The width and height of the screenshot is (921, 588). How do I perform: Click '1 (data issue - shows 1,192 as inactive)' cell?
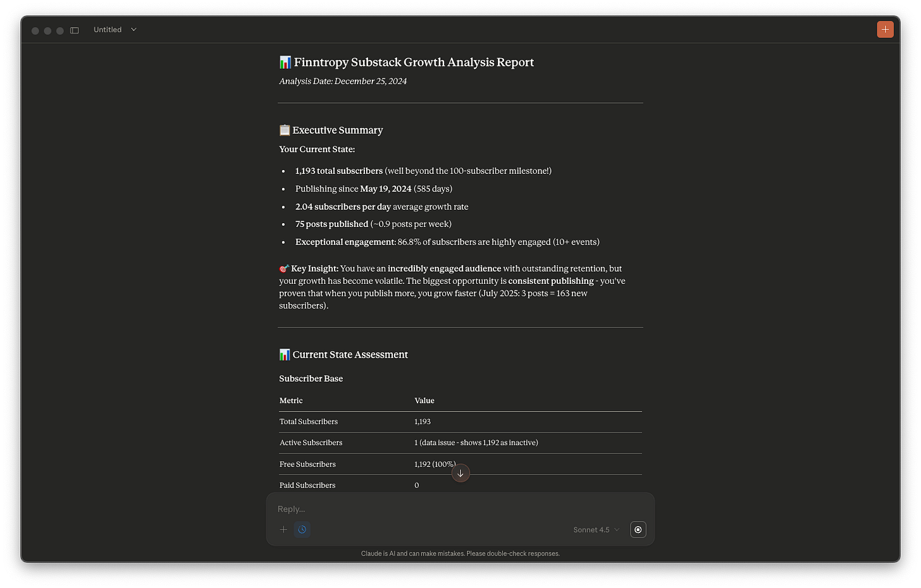coord(476,443)
